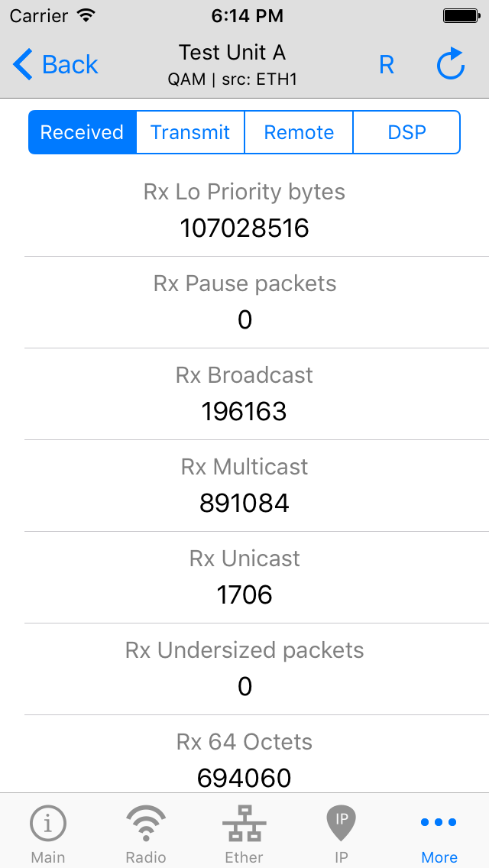Tap the battery indicator in status bar

coord(459,14)
